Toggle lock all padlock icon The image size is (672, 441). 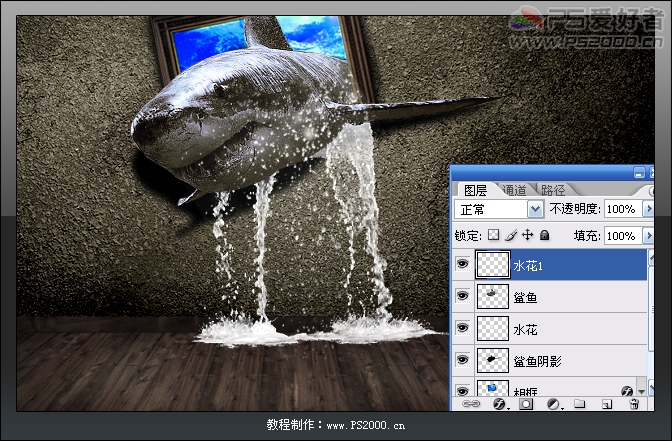545,235
